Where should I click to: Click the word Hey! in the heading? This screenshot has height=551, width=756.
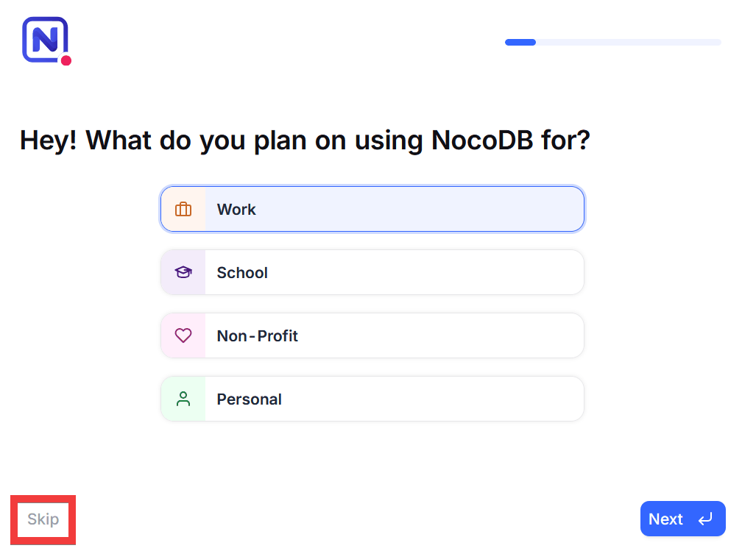49,140
